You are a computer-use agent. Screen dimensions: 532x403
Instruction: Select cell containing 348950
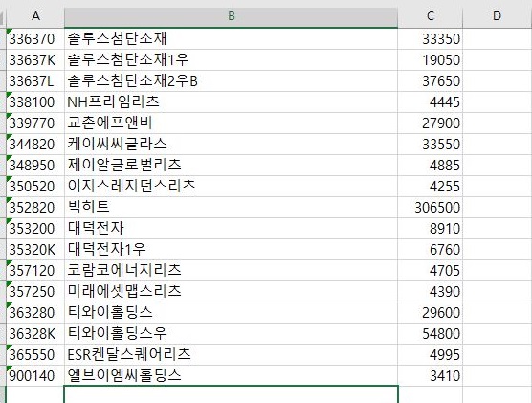35,166
